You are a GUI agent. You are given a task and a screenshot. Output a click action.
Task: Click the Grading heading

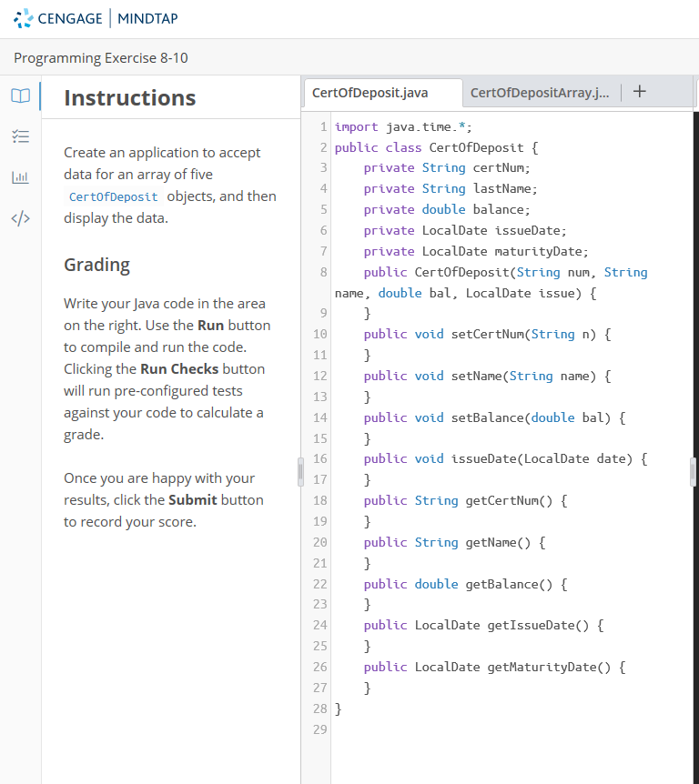pyautogui.click(x=96, y=265)
